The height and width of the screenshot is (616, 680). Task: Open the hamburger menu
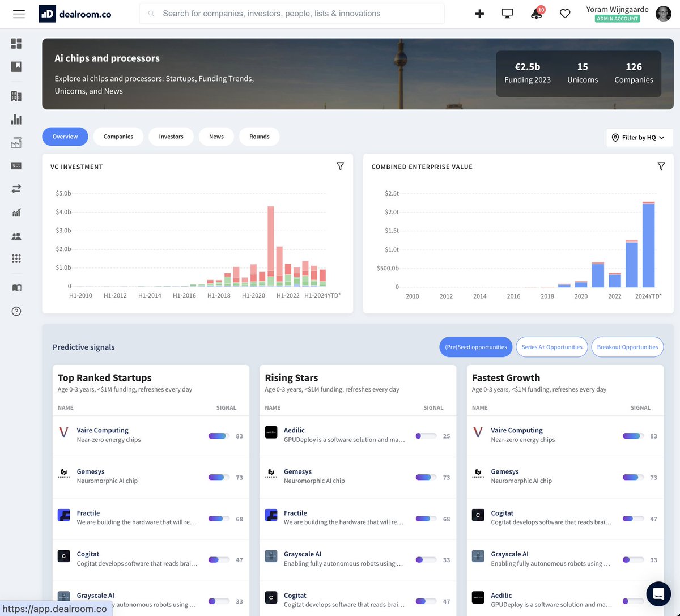[19, 14]
